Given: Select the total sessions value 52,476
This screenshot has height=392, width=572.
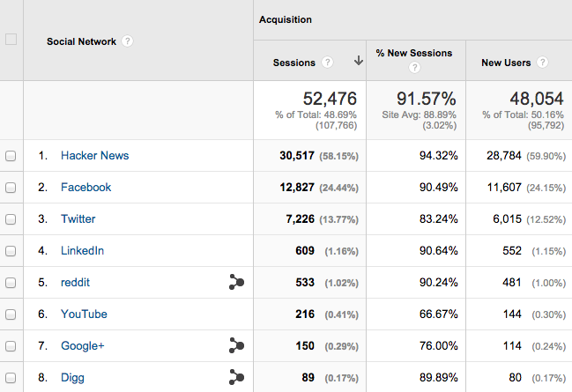Looking at the screenshot, I should (330, 99).
